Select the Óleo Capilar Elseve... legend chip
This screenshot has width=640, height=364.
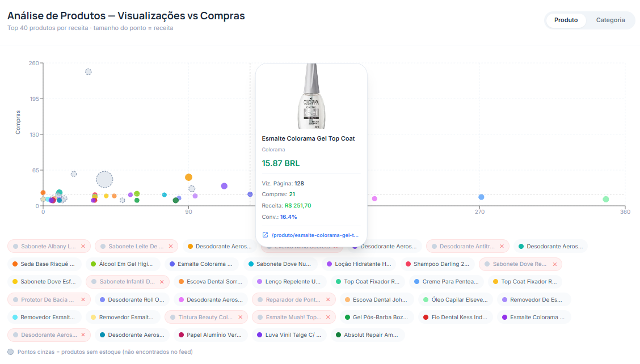coord(456,299)
